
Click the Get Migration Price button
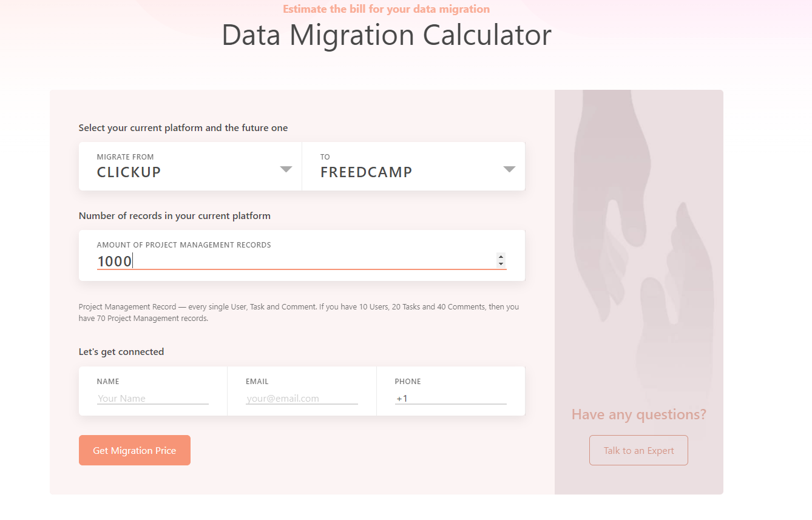[134, 450]
